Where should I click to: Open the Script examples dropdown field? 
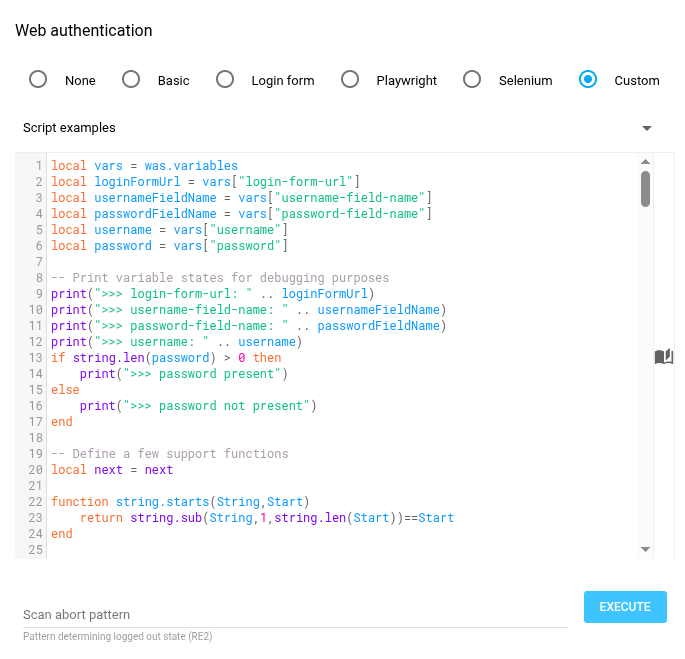click(330, 128)
